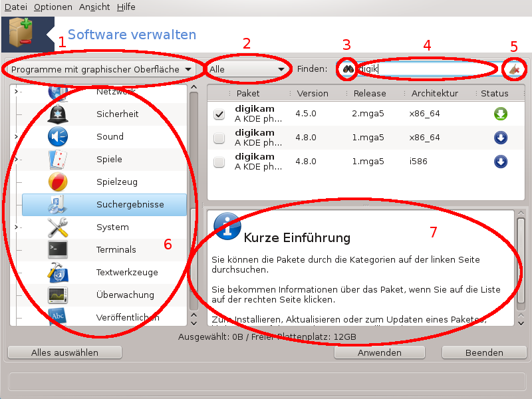Click the blue status icon for digikam i586
This screenshot has height=399, width=532.
click(x=501, y=162)
